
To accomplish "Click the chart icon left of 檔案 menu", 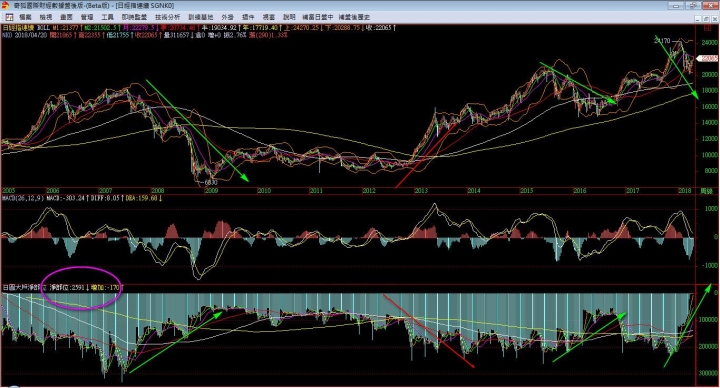I will click(x=9, y=17).
